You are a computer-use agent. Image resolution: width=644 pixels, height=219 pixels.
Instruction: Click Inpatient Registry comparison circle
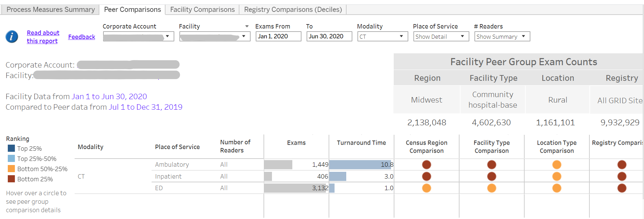click(x=622, y=176)
